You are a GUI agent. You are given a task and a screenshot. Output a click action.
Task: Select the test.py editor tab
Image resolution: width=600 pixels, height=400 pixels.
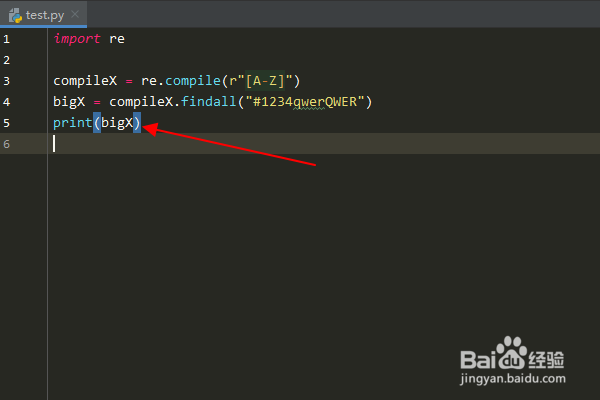pyautogui.click(x=43, y=15)
